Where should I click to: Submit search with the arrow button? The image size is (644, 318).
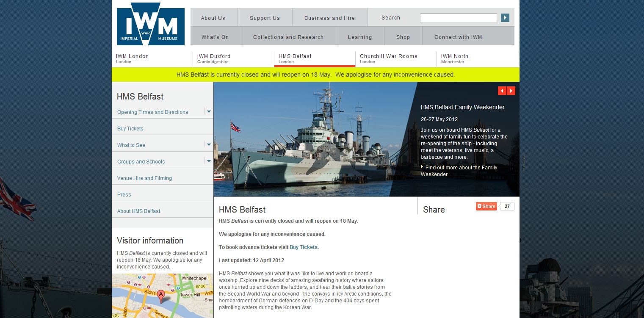[x=505, y=18]
